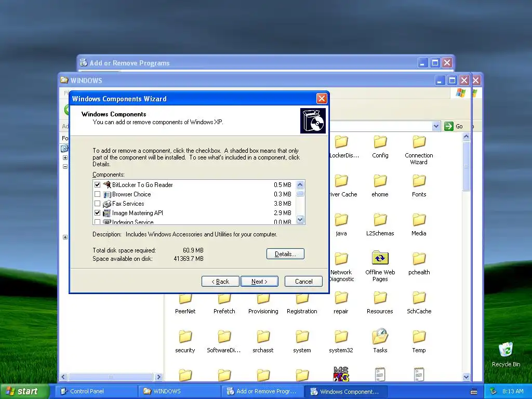532x399 pixels.
Task: Cancel the Windows Components Wizard
Action: pyautogui.click(x=303, y=282)
